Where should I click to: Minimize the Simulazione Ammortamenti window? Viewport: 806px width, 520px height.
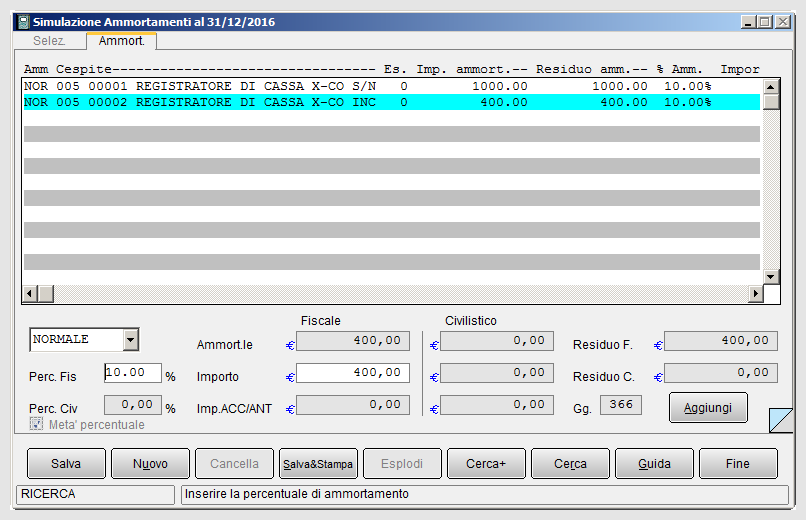click(x=748, y=22)
